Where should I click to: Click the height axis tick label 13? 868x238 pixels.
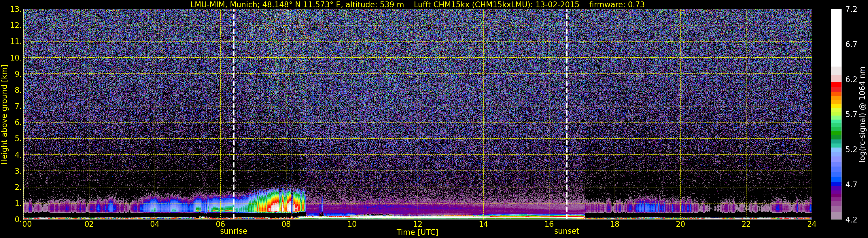[15, 10]
